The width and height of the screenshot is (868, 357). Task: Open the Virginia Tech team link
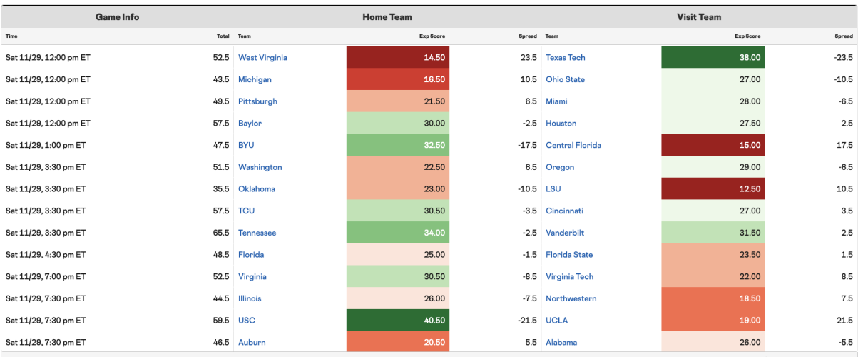[x=568, y=276]
